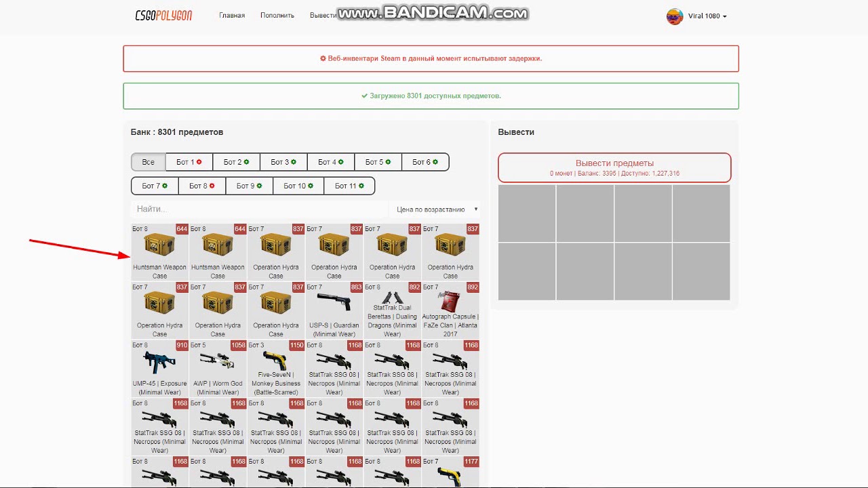Select the Все bots filter
868x488 pixels.
coord(149,162)
